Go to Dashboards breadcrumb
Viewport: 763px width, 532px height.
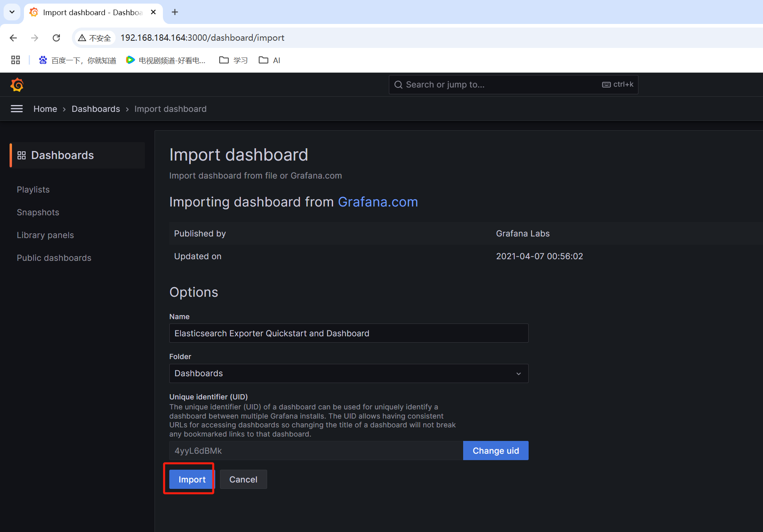[x=96, y=109]
